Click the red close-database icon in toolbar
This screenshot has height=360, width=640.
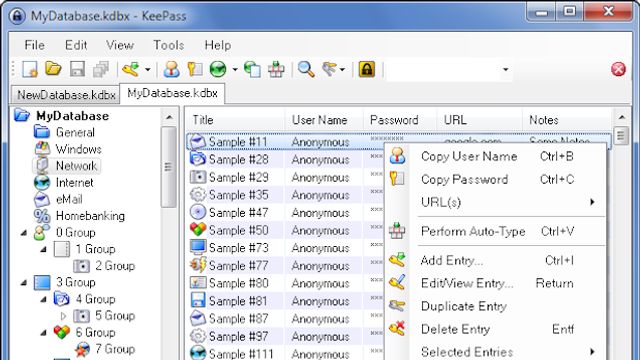pos(618,69)
